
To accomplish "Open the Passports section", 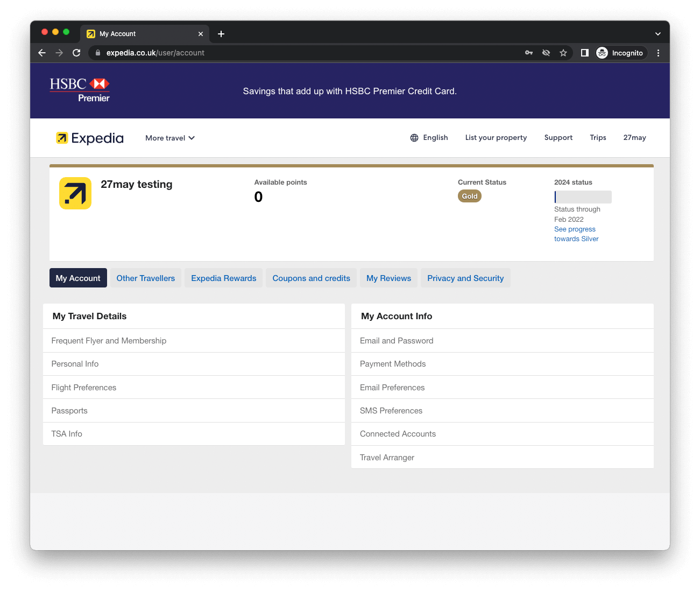I will 194,411.
